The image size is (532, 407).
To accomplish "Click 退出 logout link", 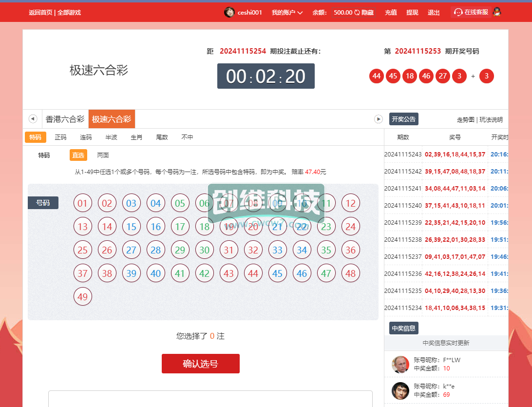I will (x=434, y=13).
